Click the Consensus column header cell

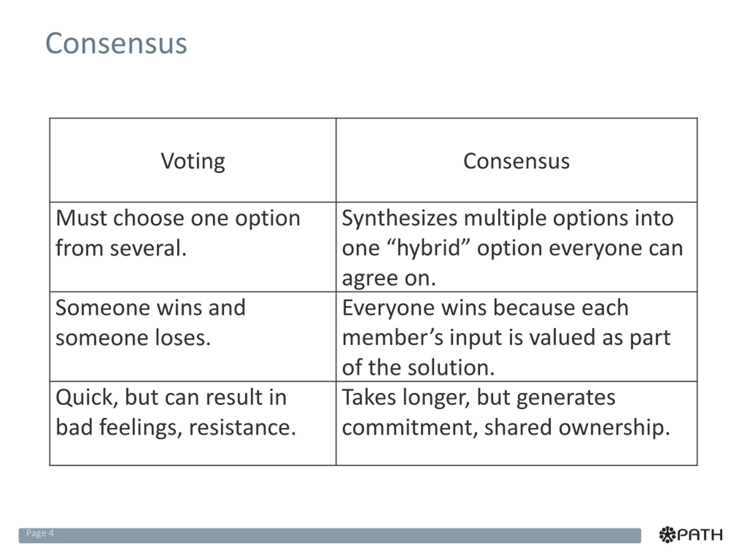coord(517,160)
